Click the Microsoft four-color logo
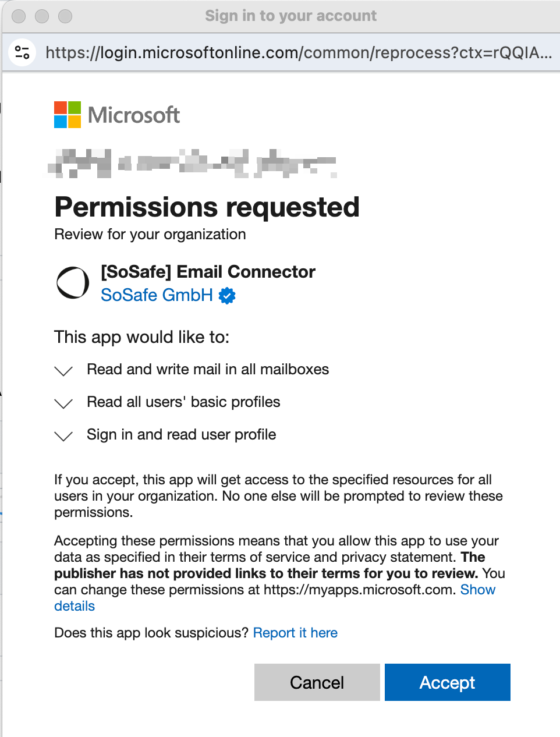 [68, 115]
